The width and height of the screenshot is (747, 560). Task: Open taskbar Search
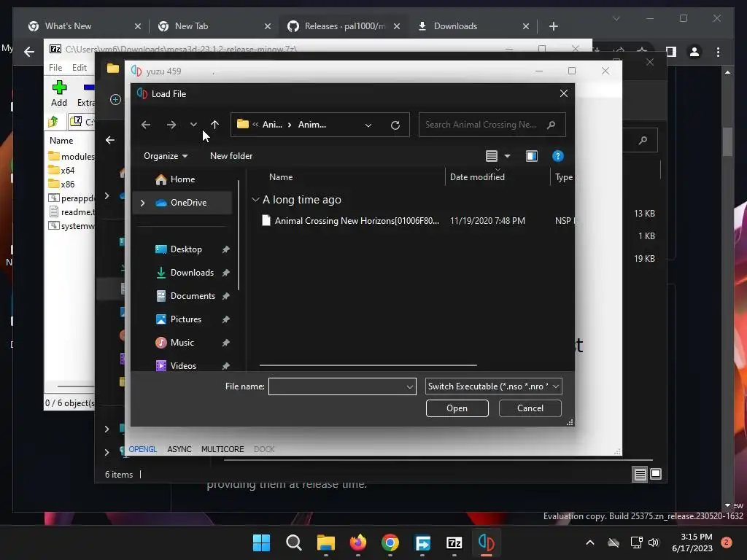click(x=293, y=542)
